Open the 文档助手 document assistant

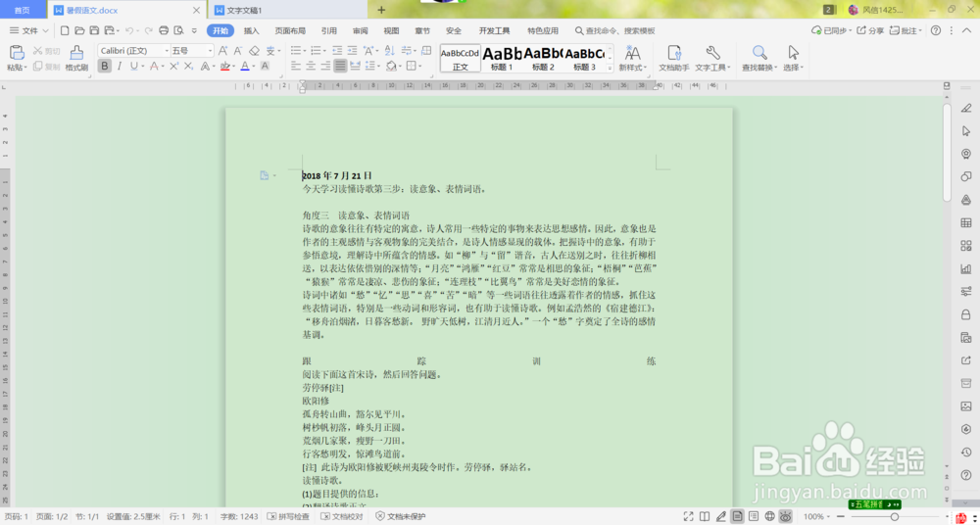(674, 58)
